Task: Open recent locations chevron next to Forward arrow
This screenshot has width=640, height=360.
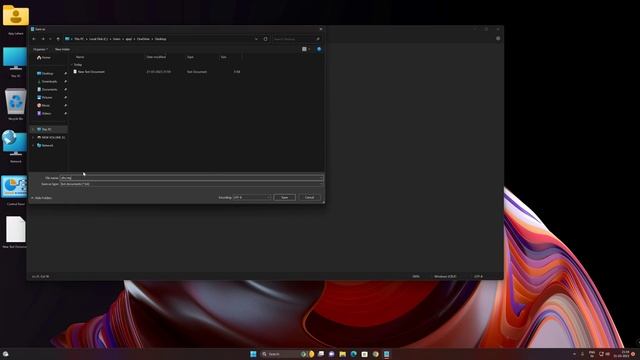Action: click(50, 39)
